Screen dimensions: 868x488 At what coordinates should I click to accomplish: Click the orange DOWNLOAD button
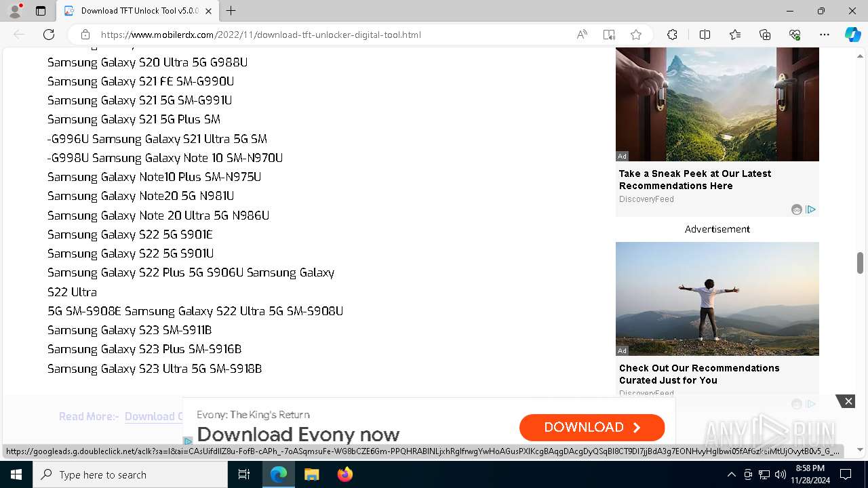592,427
